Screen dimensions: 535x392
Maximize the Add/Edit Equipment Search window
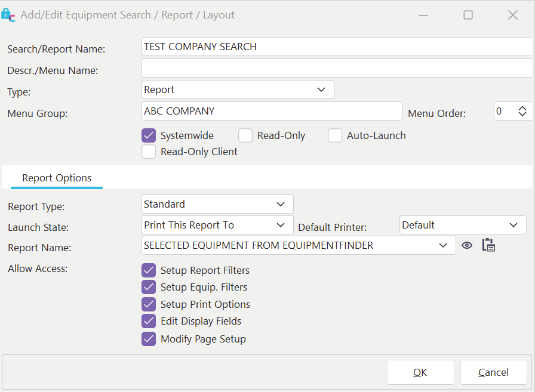pyautogui.click(x=468, y=15)
